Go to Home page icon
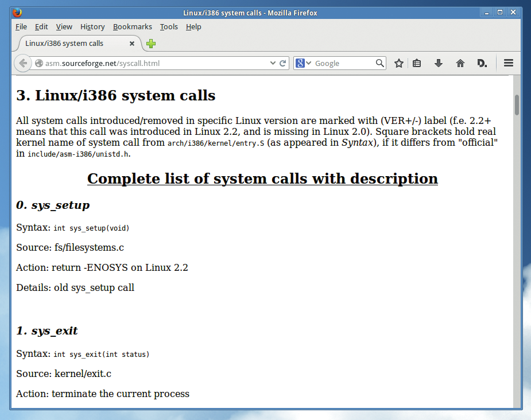This screenshot has height=420, width=531. pyautogui.click(x=460, y=63)
